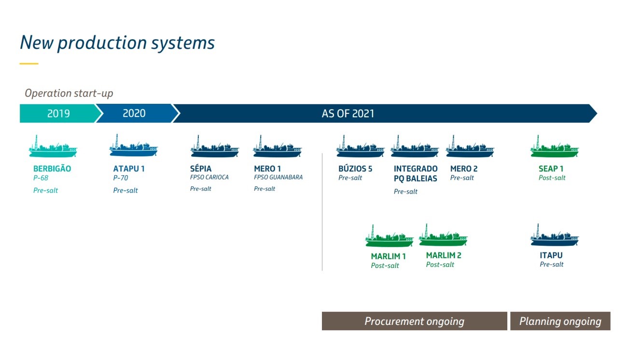The image size is (627, 364).
Task: Click the Procurement ongoing banner
Action: pyautogui.click(x=415, y=321)
